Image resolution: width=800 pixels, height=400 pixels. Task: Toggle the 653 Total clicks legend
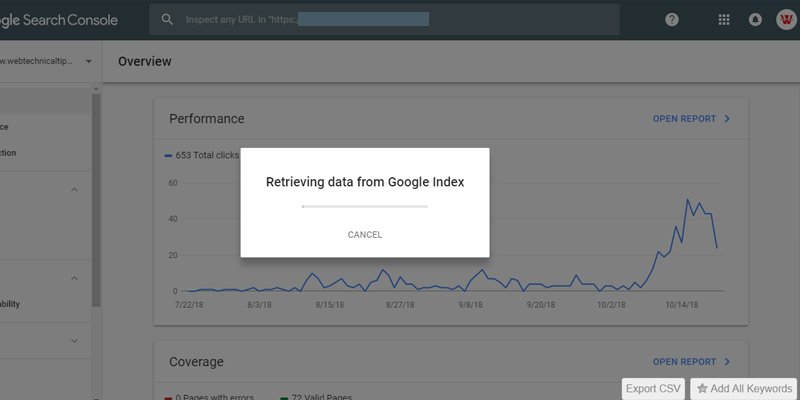202,155
